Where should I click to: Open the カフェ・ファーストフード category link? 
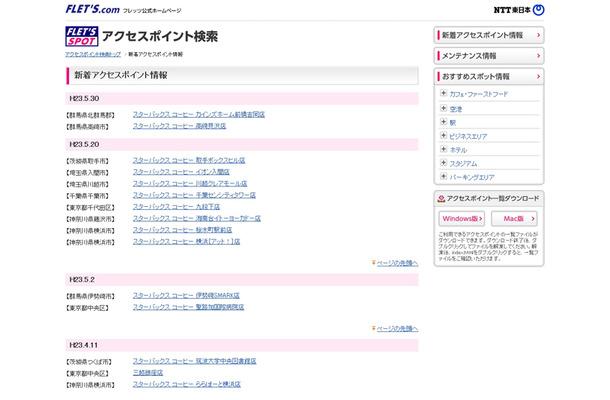click(x=479, y=94)
